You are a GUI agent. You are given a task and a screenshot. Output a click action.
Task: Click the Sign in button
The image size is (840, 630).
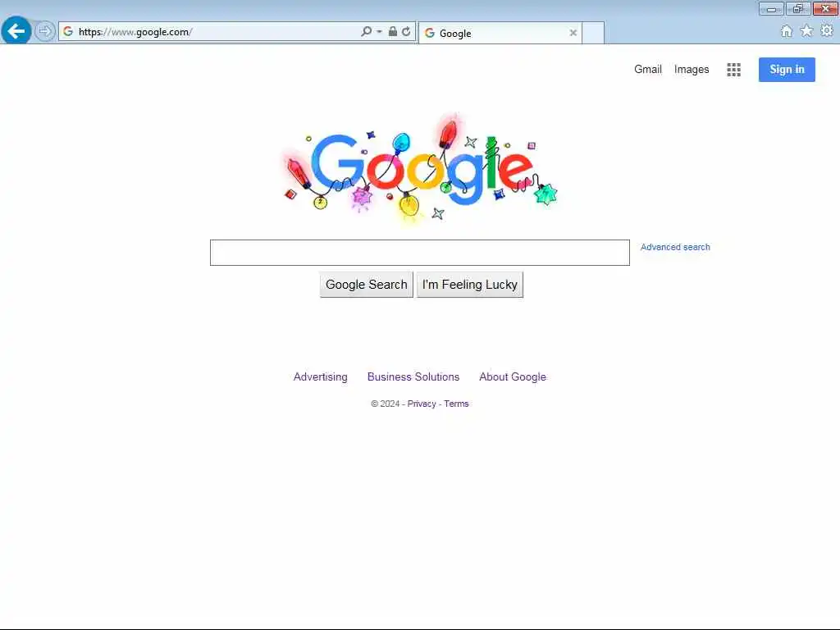[787, 70]
